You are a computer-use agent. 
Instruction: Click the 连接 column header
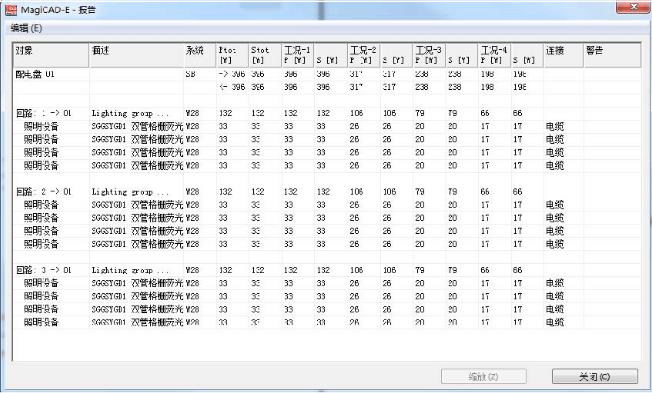(x=563, y=55)
